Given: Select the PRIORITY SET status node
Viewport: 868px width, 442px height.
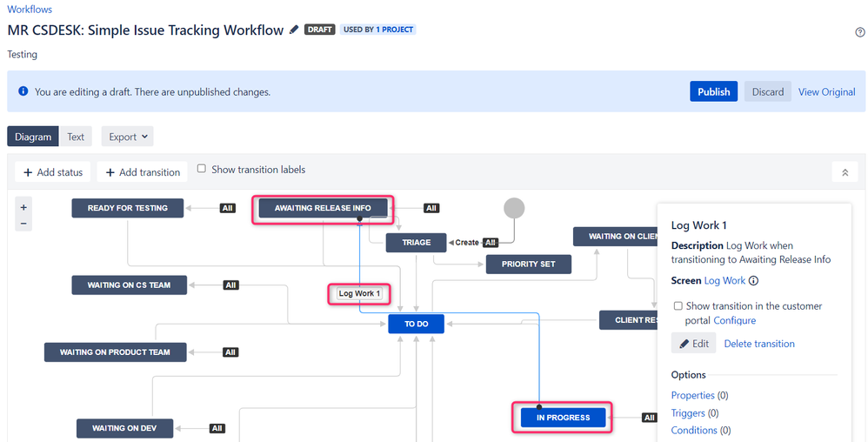Looking at the screenshot, I should tap(528, 265).
